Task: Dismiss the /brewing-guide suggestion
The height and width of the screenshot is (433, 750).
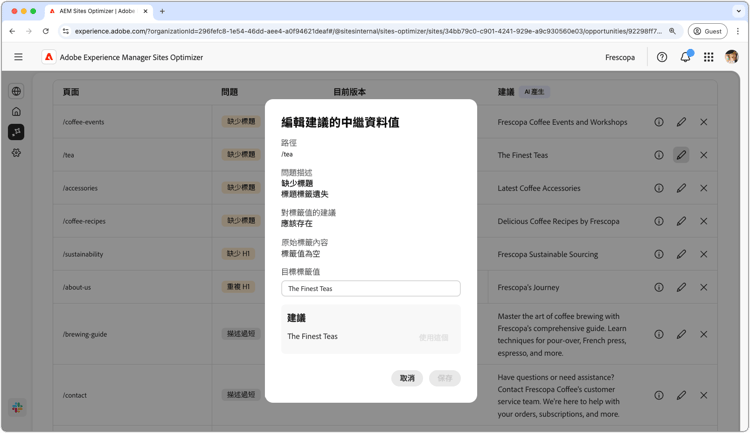Action: 704,334
